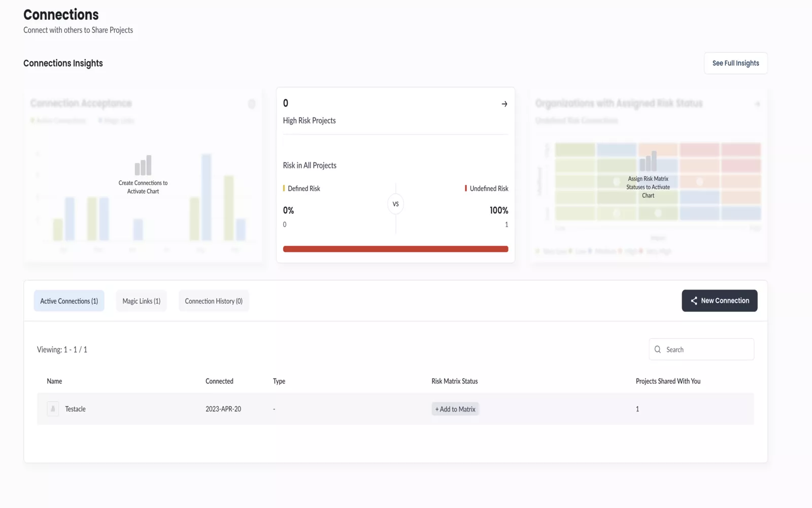
Task: Click Testacle organization avatar icon
Action: pos(53,409)
